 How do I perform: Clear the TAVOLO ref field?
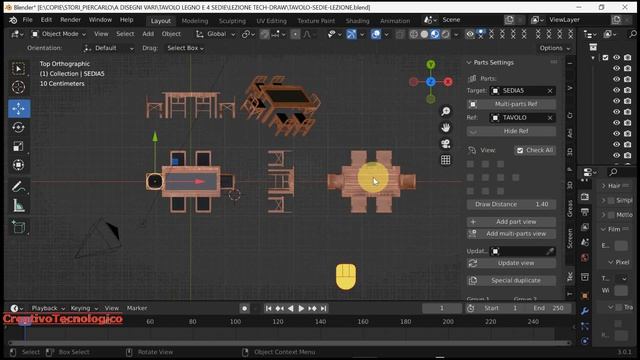click(x=550, y=118)
